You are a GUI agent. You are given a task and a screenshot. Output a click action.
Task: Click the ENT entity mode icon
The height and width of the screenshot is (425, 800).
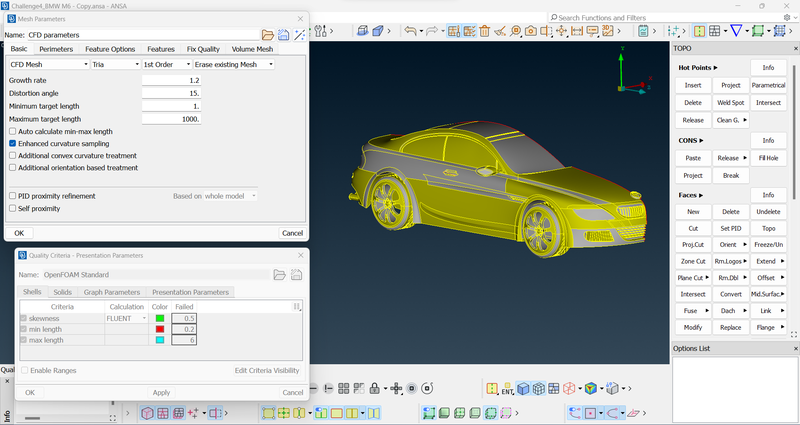click(x=507, y=389)
